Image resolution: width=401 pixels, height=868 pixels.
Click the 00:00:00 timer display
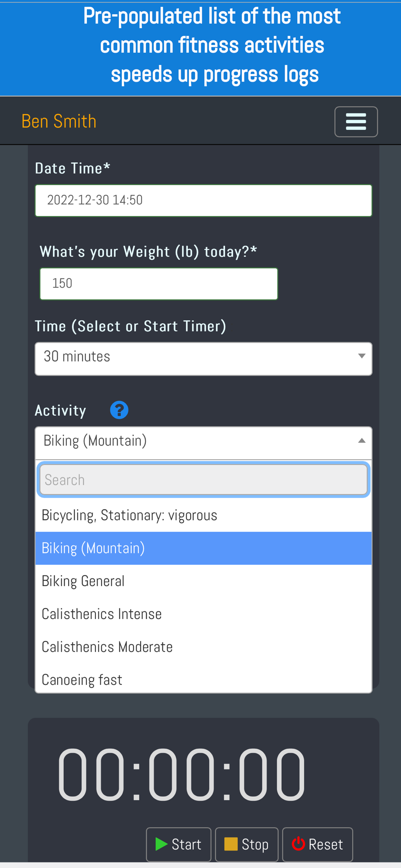(x=181, y=774)
